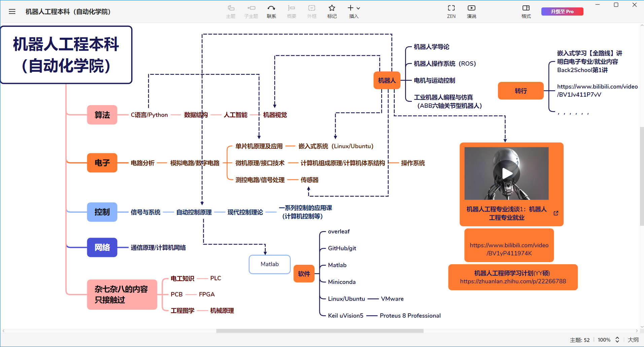The image size is (644, 347).
Task: Click the 插入 plus icon
Action: [x=350, y=8]
